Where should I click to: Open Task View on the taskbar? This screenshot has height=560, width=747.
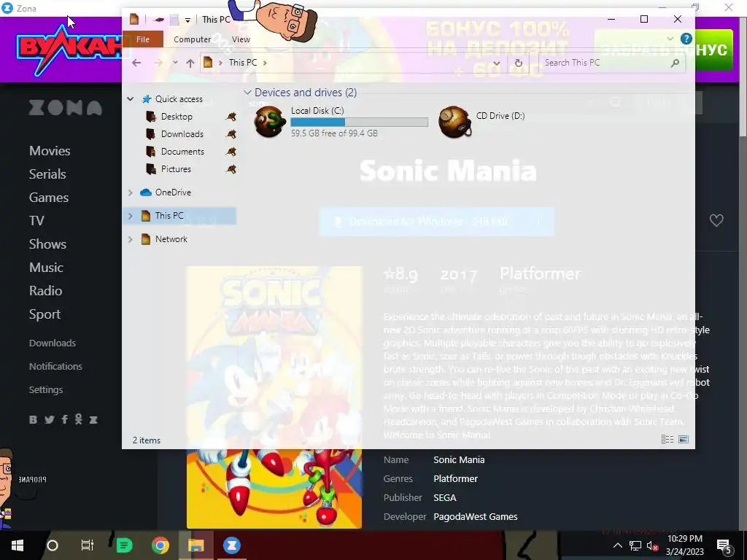click(x=88, y=545)
